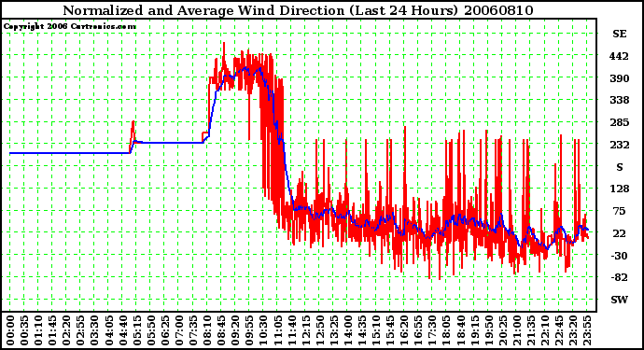
Task: Click the '22' y-axis label
Action: pyautogui.click(x=619, y=233)
